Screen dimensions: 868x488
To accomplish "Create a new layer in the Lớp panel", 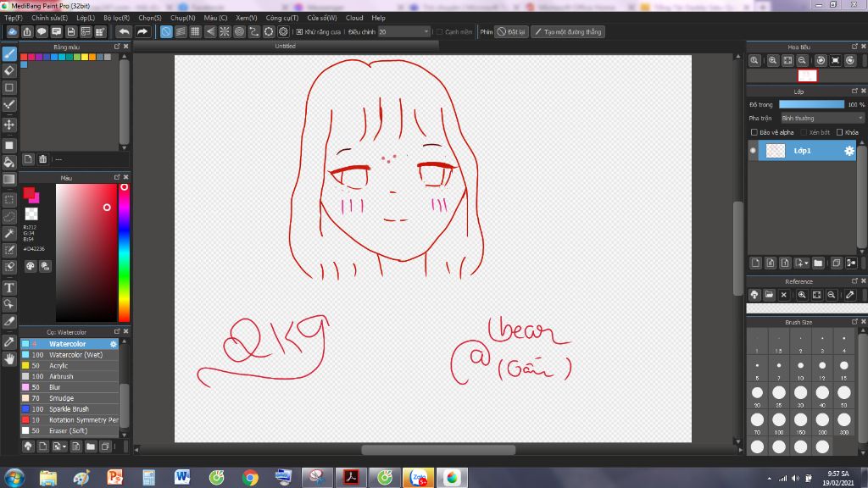I will [x=755, y=263].
